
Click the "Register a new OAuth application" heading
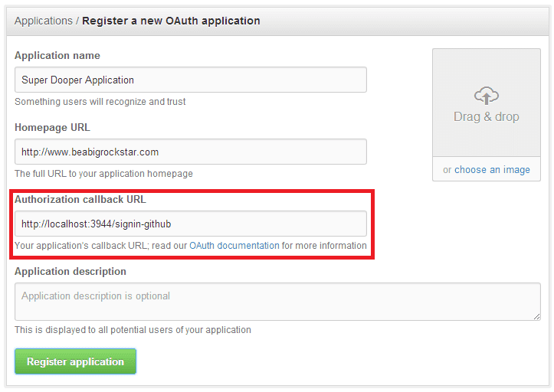pos(171,21)
